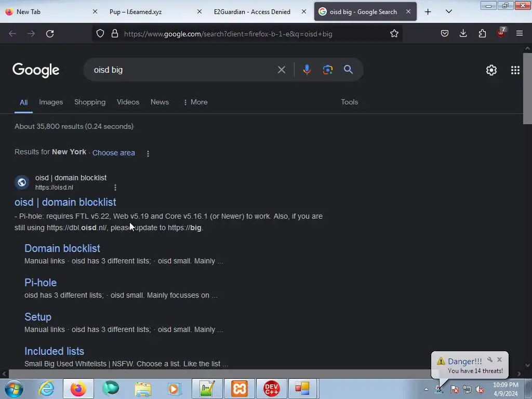
Task: Open XAMPP from the taskbar
Action: [239, 389]
